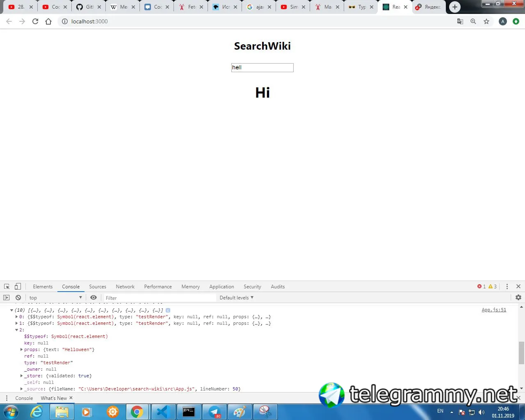Collapse array item 2 in console

[16, 330]
